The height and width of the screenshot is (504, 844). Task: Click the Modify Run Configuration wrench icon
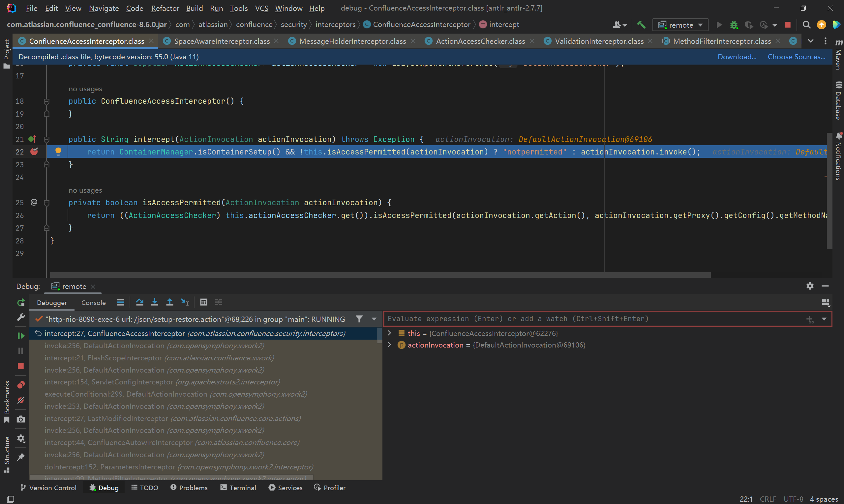[21, 318]
